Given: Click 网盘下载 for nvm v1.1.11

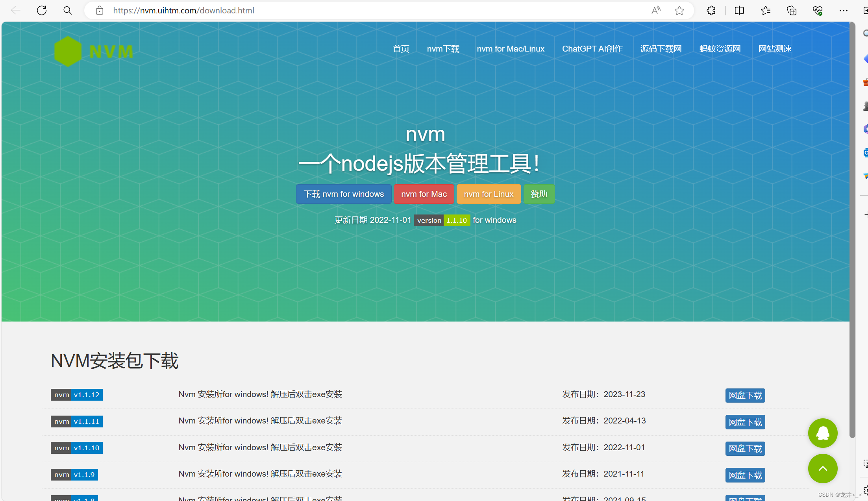Looking at the screenshot, I should (745, 422).
